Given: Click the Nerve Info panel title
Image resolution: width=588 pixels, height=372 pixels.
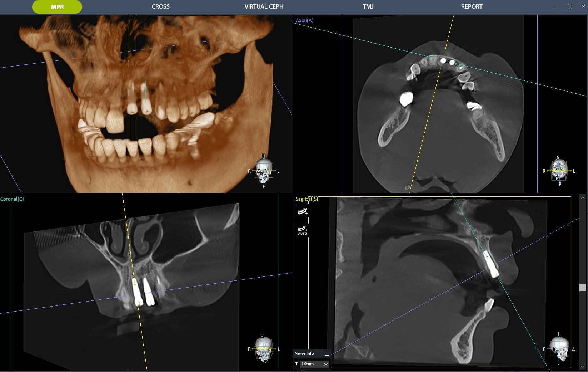Looking at the screenshot, I should tap(304, 353).
